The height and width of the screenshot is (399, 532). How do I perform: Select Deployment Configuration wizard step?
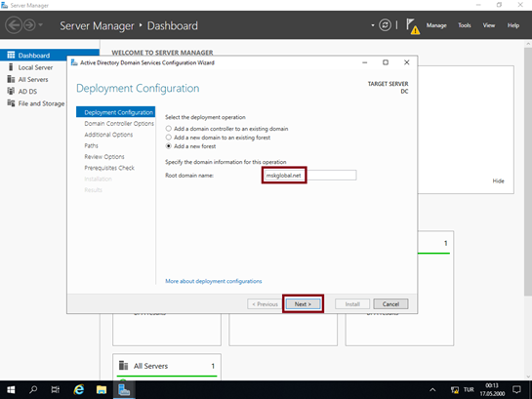pyautogui.click(x=116, y=112)
